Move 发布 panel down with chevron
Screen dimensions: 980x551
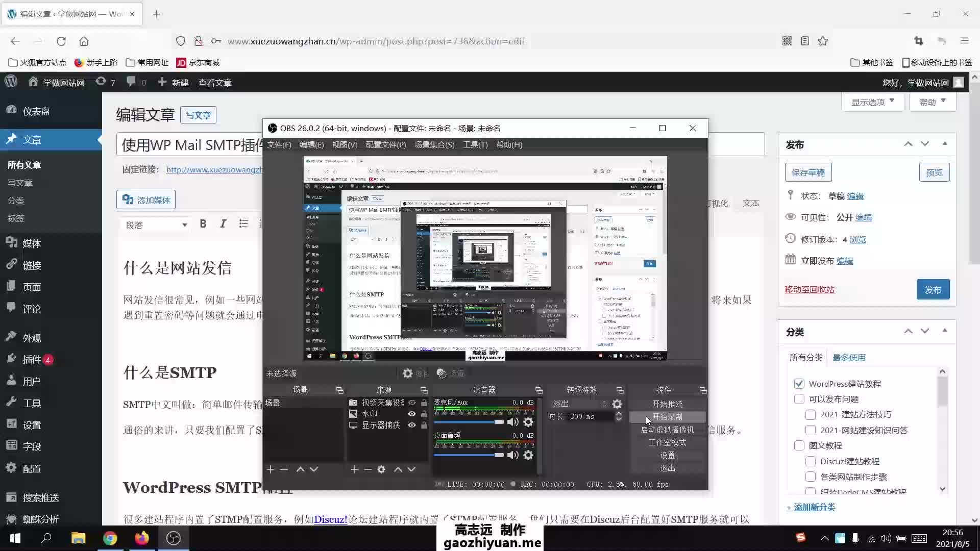[925, 144]
